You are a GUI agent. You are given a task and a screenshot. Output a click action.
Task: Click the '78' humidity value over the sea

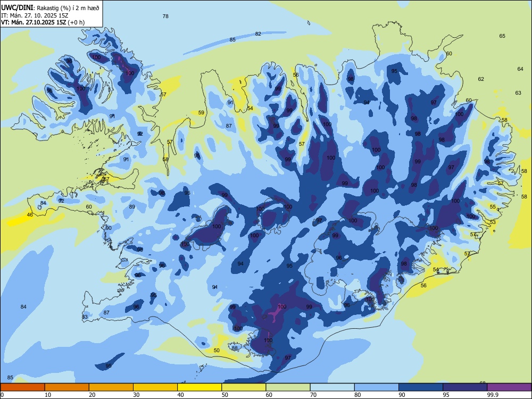pos(165,16)
